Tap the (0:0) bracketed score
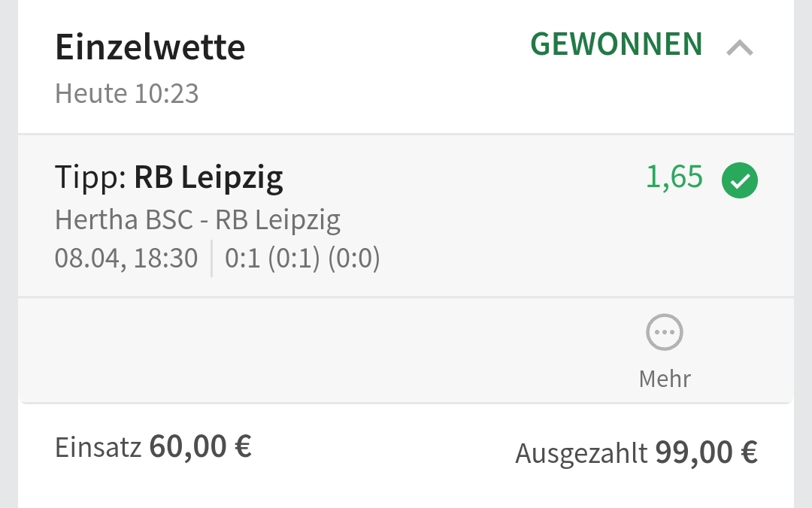 pos(354,259)
